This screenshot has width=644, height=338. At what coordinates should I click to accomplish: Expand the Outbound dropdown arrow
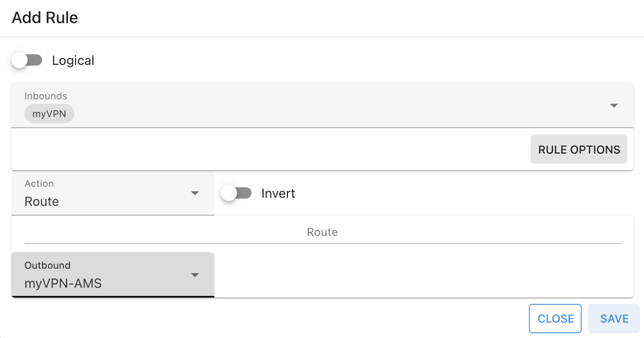pos(195,275)
